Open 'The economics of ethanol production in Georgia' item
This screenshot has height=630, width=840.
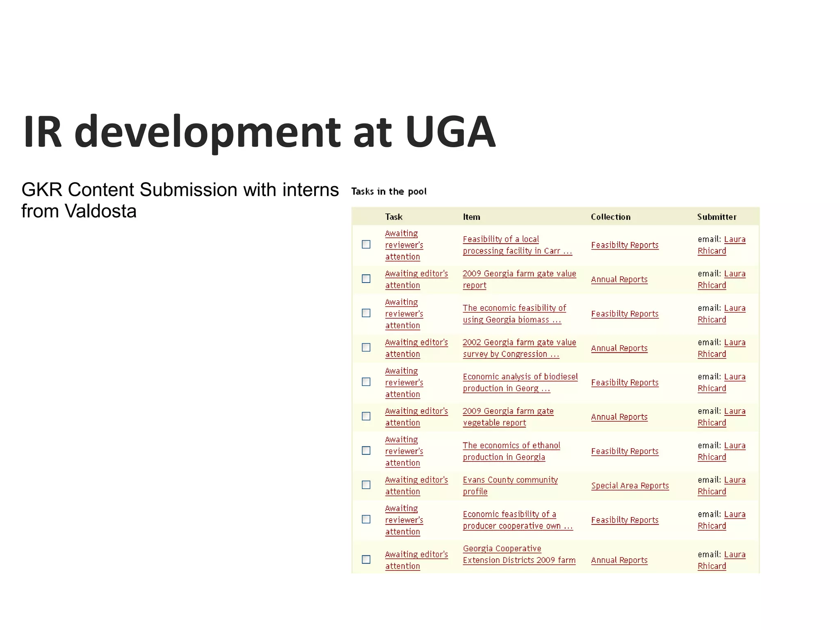[511, 451]
